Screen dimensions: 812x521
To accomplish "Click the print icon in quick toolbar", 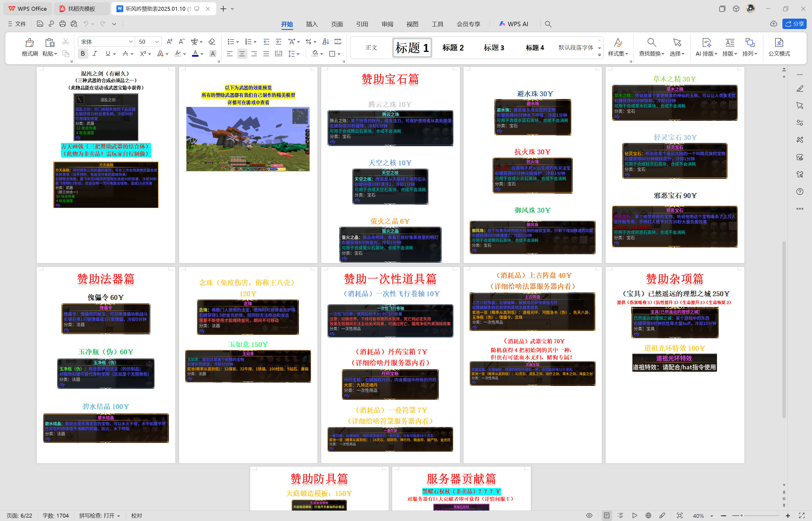I will tap(63, 24).
